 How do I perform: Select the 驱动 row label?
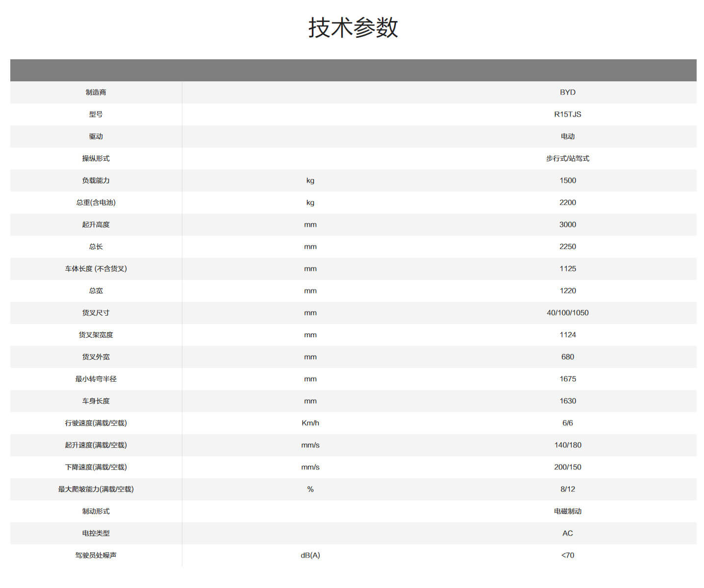96,136
